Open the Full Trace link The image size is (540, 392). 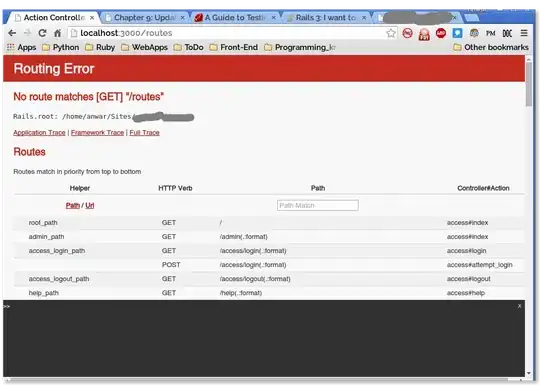[x=144, y=133]
